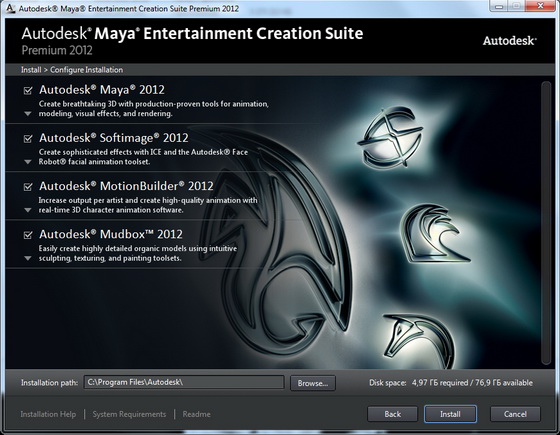Click the component list vertical scrollbar
Image resolution: width=560 pixels, height=435 pixels.
pos(546,223)
